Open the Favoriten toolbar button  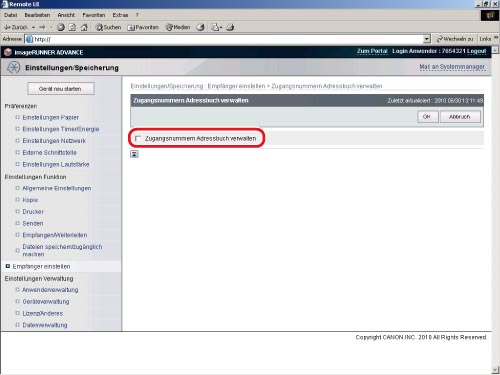(x=143, y=27)
